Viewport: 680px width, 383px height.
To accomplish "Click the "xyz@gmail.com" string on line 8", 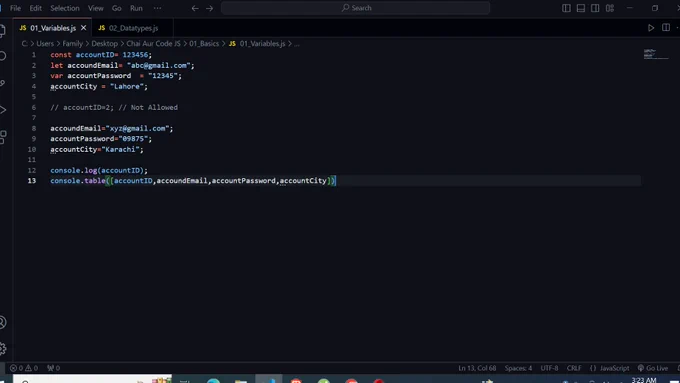I will [x=137, y=128].
